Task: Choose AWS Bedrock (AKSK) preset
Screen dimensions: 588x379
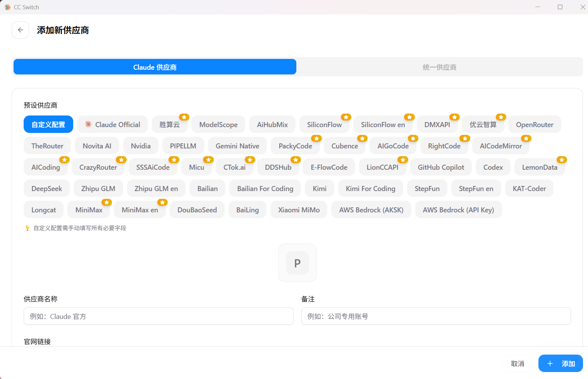Action: (x=371, y=210)
